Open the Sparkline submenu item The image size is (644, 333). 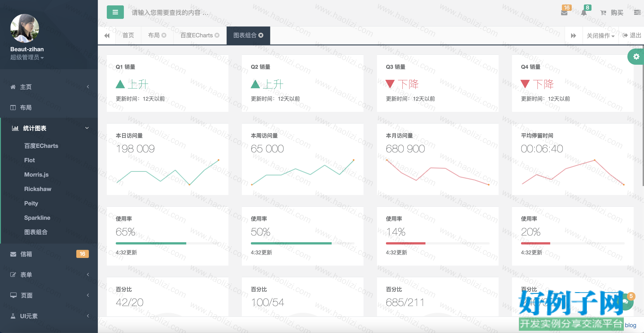pyautogui.click(x=37, y=218)
